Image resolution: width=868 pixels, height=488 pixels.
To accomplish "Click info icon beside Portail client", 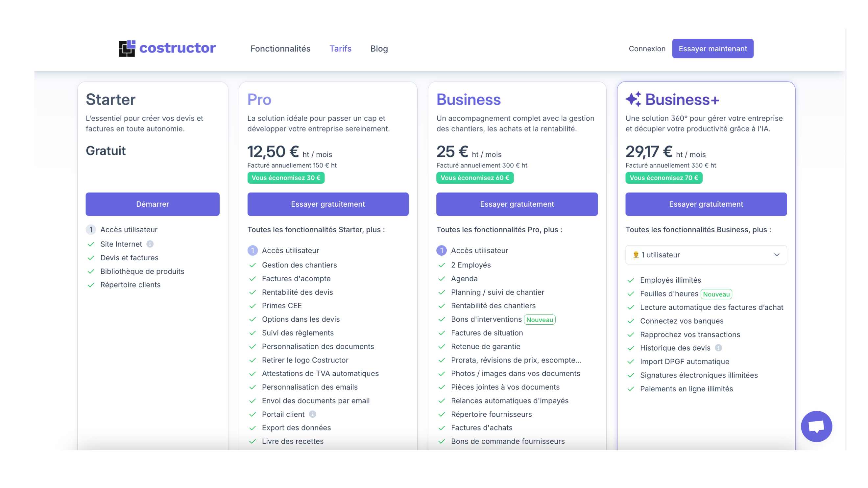I will (312, 414).
